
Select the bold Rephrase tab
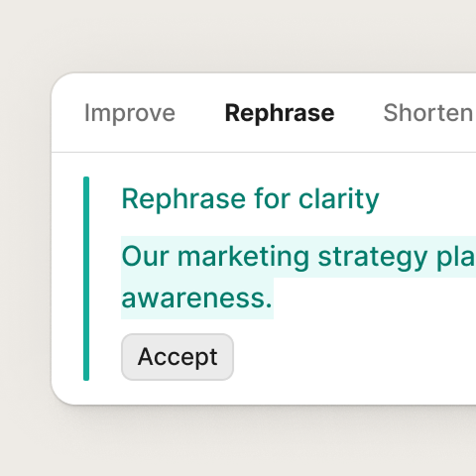pos(280,113)
